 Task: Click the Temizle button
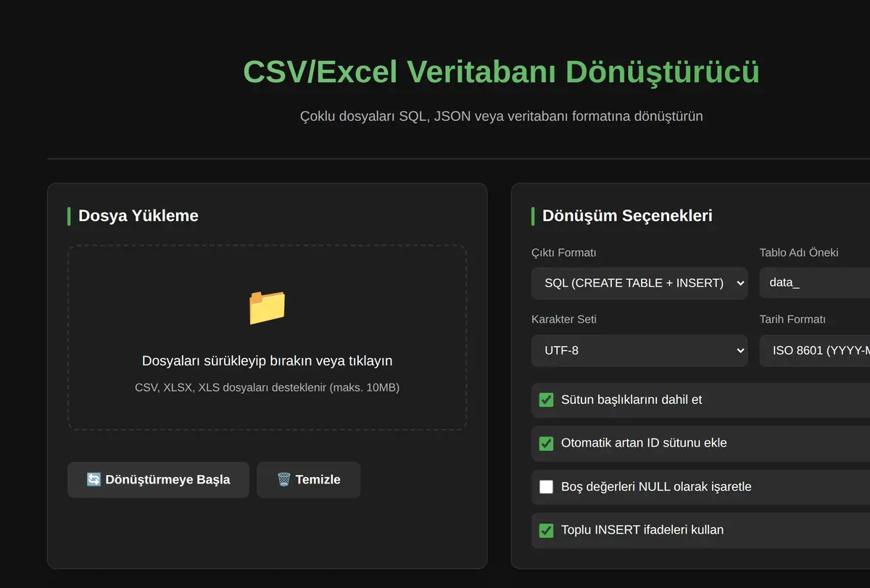click(309, 480)
